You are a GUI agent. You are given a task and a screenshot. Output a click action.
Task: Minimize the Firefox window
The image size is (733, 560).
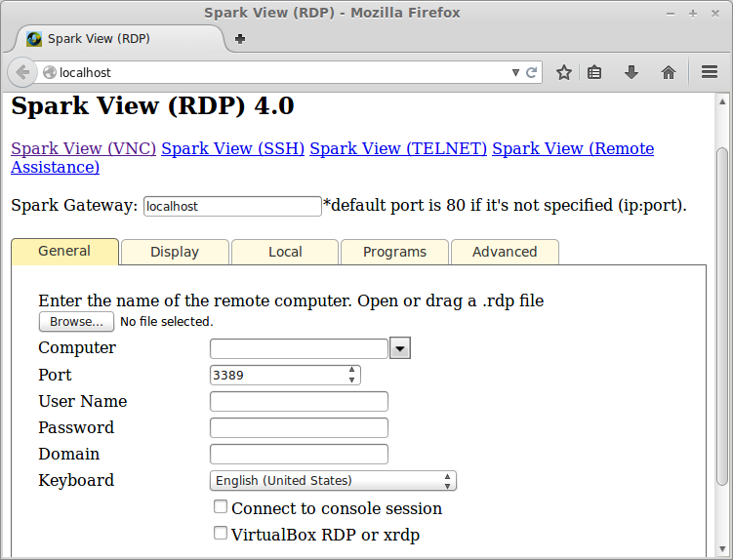pos(671,14)
